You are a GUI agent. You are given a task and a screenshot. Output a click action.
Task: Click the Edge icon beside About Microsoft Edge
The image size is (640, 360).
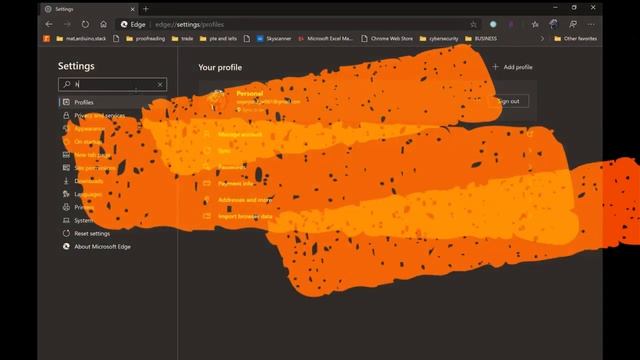(66, 247)
